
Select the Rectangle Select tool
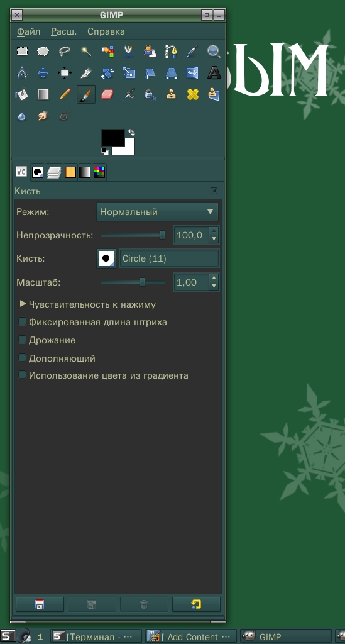click(22, 52)
